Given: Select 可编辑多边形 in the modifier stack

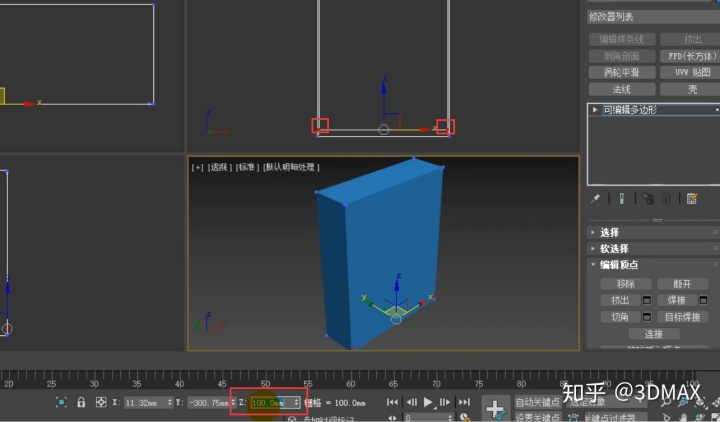Looking at the screenshot, I should pyautogui.click(x=630, y=110).
